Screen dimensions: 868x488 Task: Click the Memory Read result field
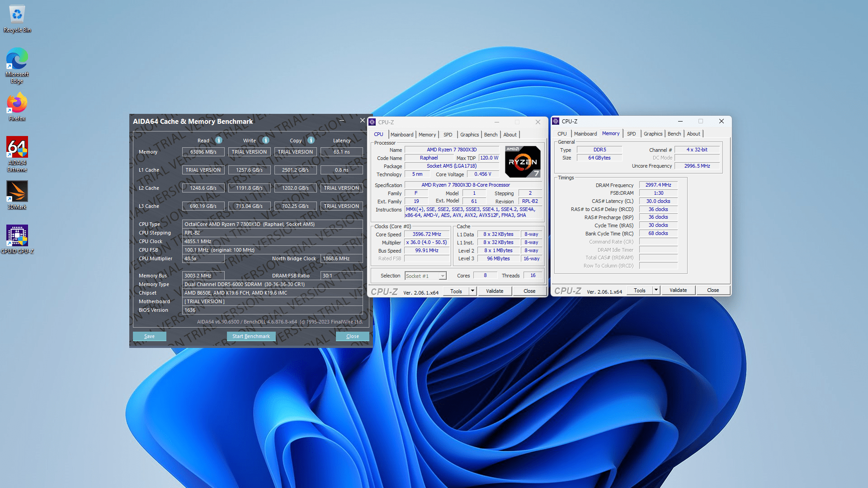click(203, 152)
